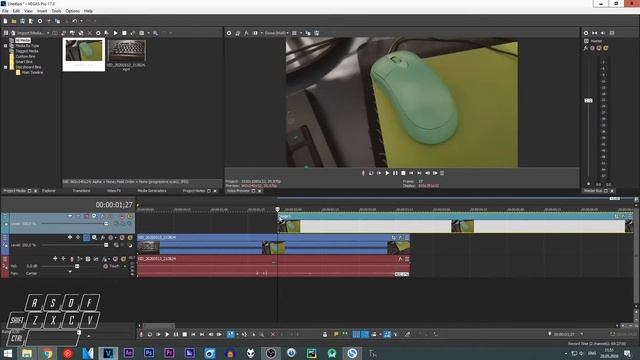Mute the audio track
This screenshot has width=640, height=360.
pos(116,259)
